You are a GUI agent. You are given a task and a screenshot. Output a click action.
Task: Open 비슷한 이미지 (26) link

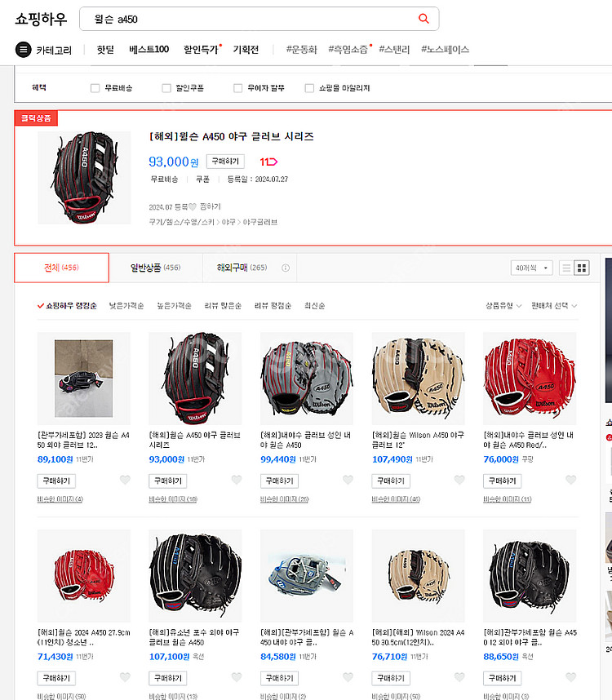(x=284, y=499)
